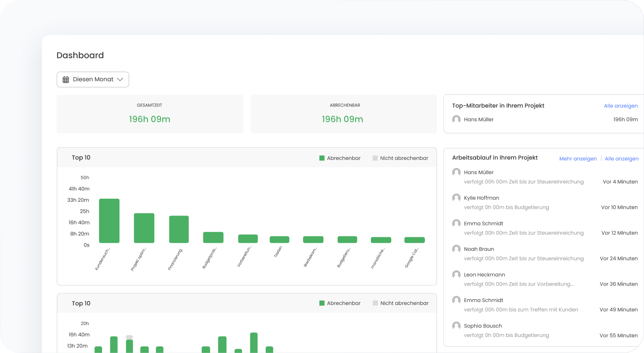Viewport: 644px width, 353px height.
Task: Click Alle anzeigen in Top-Mitarbeiter panel
Action: tap(620, 106)
